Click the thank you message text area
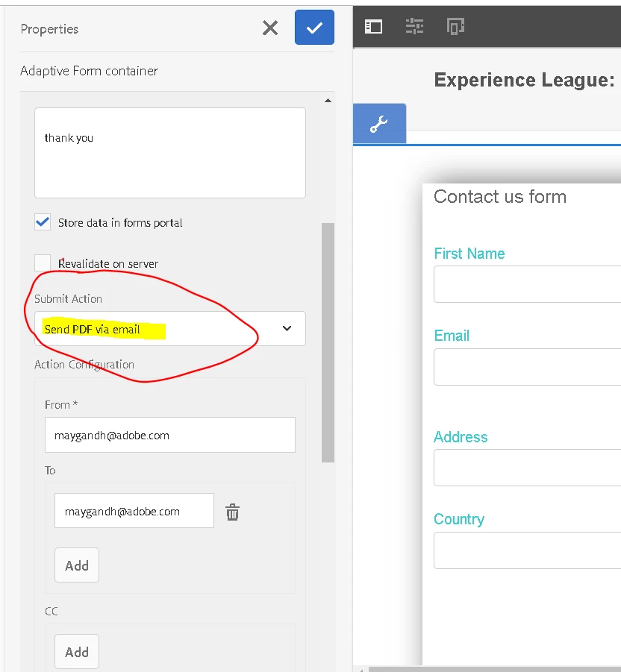 click(x=170, y=153)
